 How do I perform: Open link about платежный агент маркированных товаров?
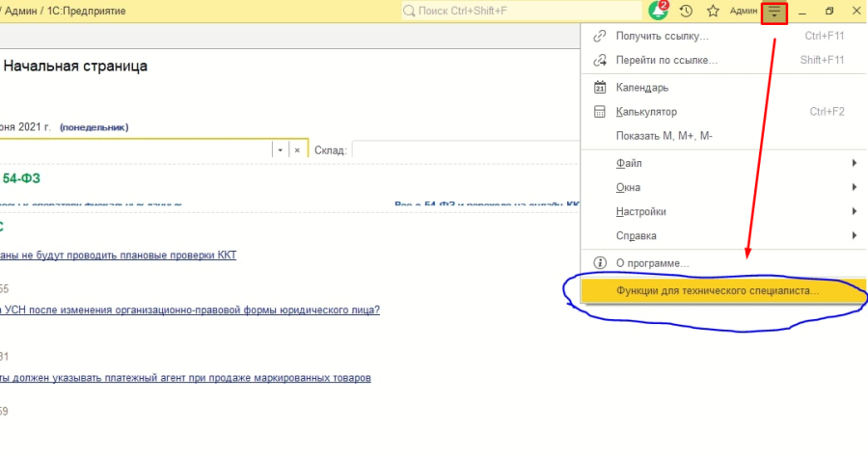point(185,378)
